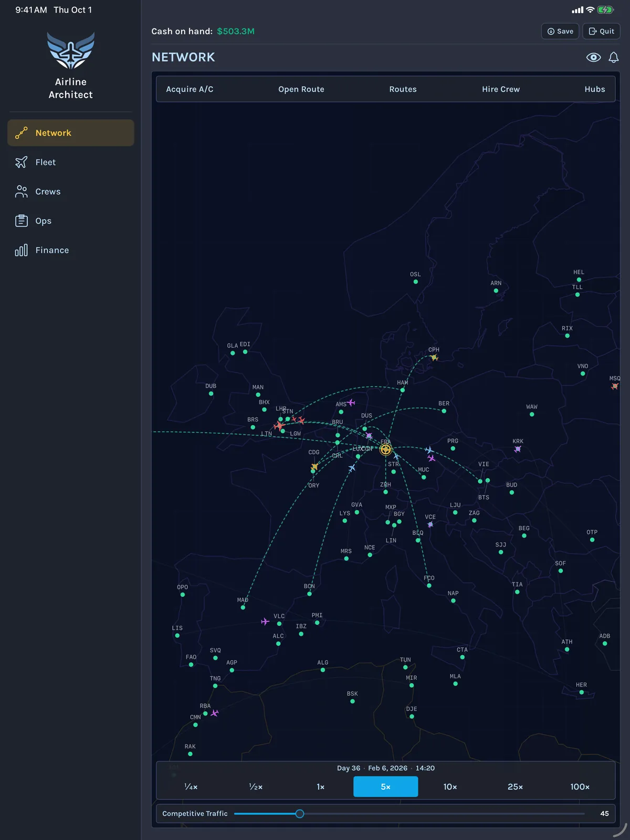
Task: Set simulation speed to 1×
Action: pos(321,786)
